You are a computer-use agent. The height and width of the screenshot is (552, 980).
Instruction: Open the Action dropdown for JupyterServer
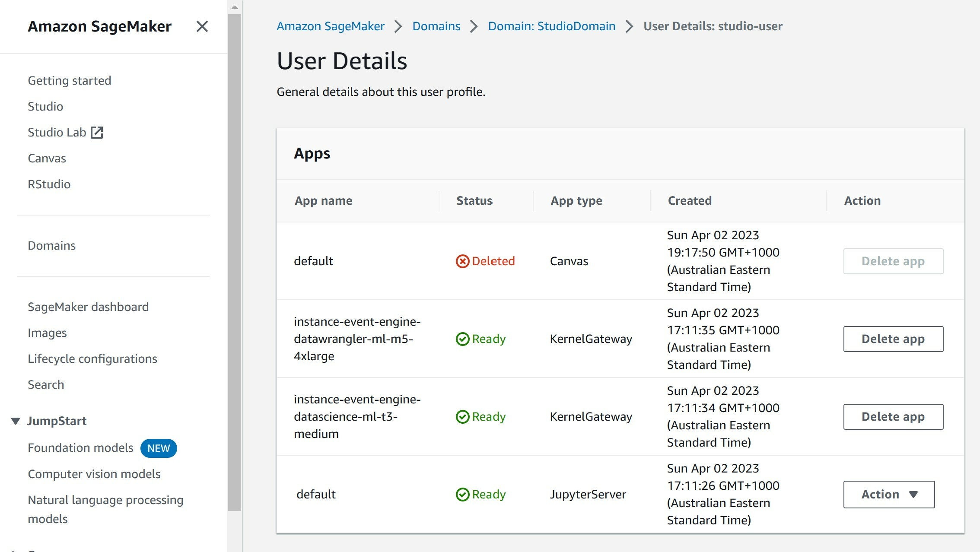[888, 495]
